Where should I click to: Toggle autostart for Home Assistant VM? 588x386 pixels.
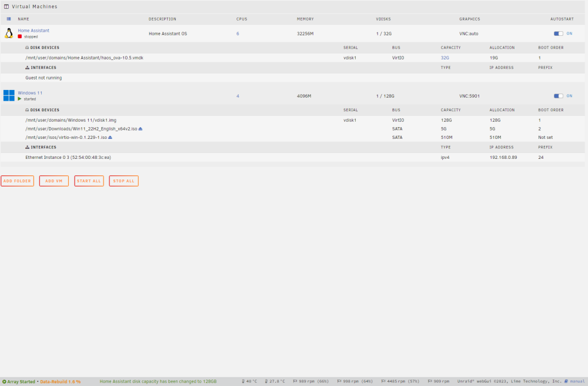[559, 34]
